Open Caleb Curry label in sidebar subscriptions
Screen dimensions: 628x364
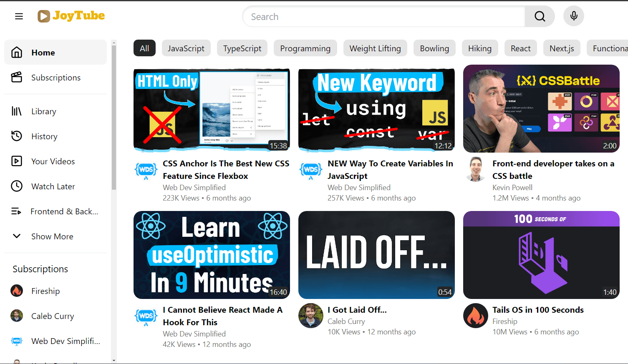[53, 316]
